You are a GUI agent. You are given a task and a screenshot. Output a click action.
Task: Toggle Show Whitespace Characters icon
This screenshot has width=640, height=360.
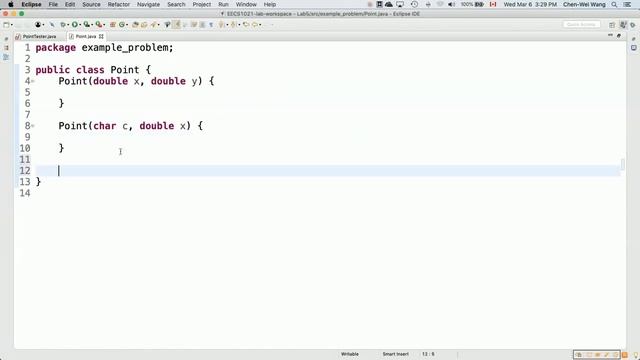pos(211,24)
